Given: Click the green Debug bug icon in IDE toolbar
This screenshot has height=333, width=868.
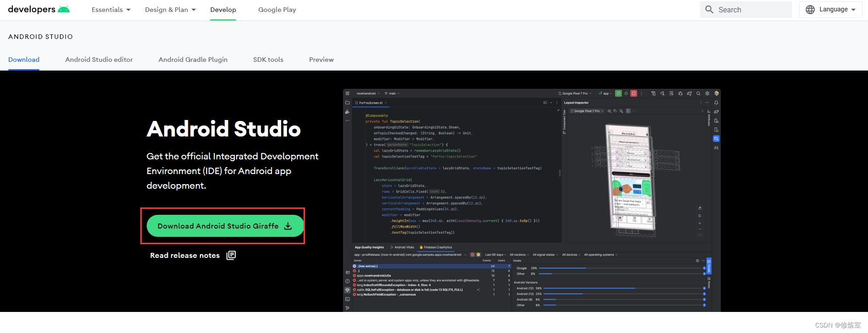Looking at the screenshot, I should coord(626,93).
